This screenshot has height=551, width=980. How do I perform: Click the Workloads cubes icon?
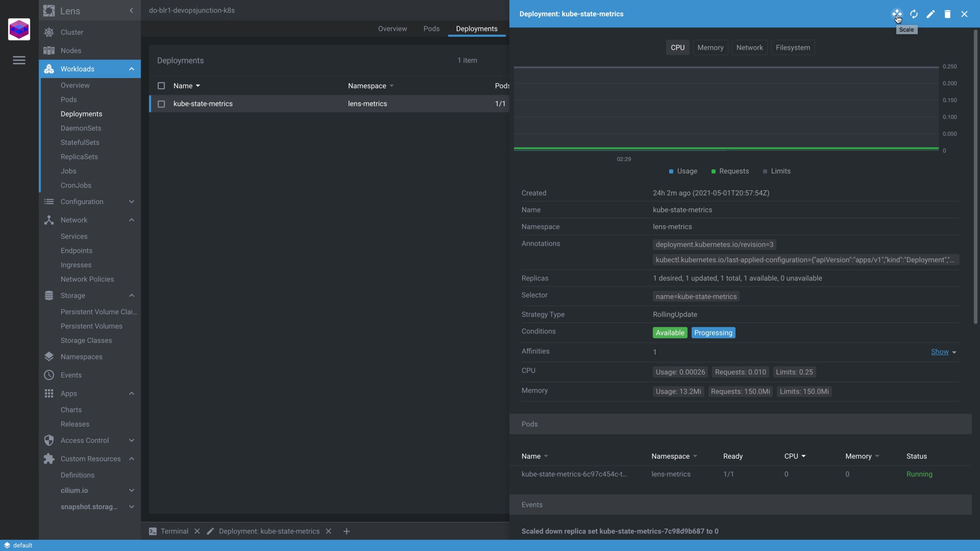[x=49, y=69]
